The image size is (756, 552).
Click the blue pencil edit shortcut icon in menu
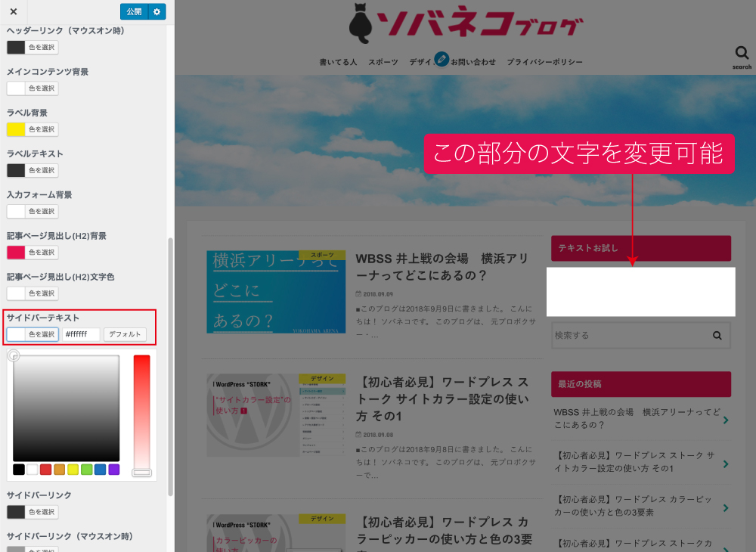point(442,59)
